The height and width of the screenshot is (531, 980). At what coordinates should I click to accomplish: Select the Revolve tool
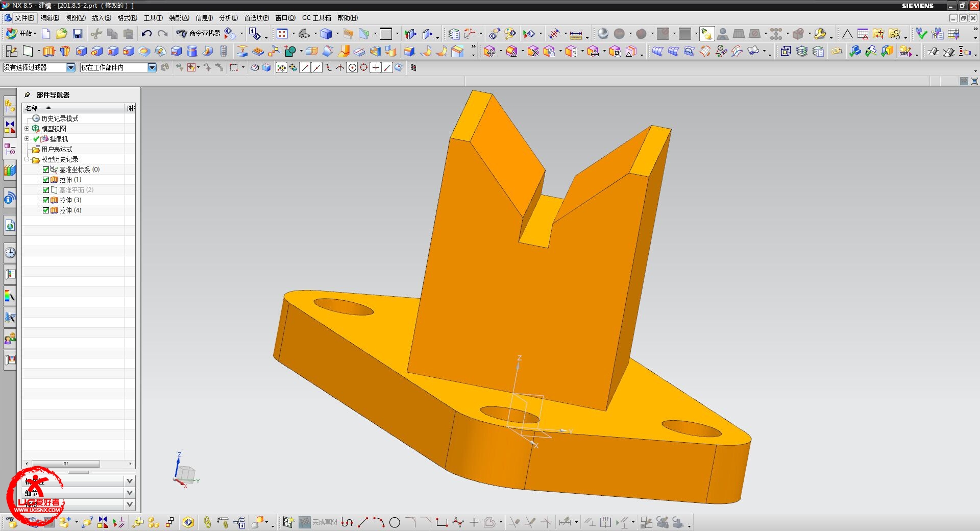(x=65, y=51)
